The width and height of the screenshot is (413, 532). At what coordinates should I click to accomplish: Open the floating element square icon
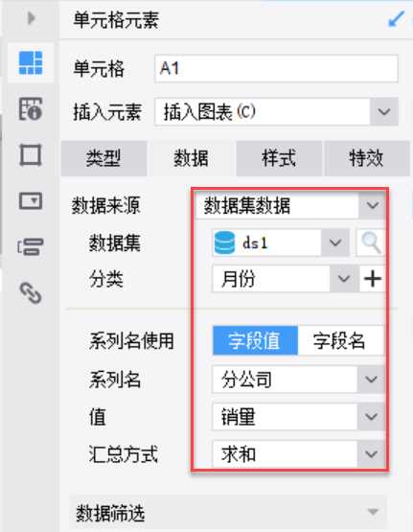[31, 155]
